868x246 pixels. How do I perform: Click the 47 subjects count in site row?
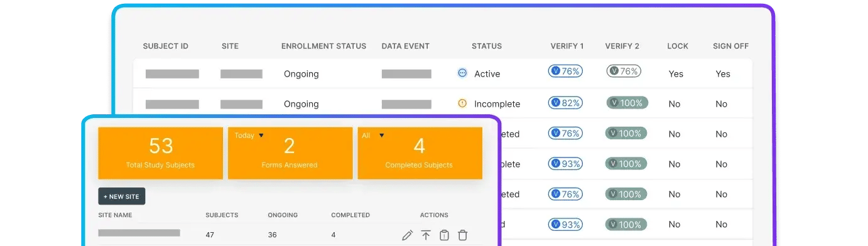tap(210, 235)
